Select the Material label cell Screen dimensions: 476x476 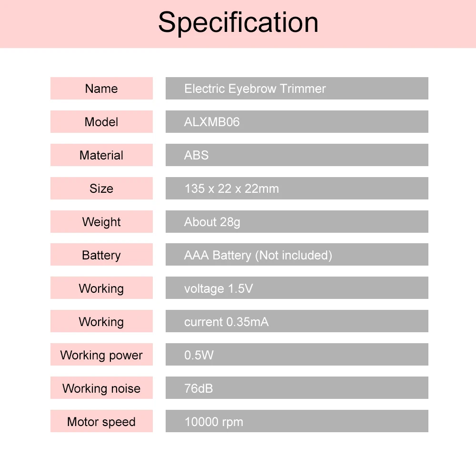click(101, 155)
